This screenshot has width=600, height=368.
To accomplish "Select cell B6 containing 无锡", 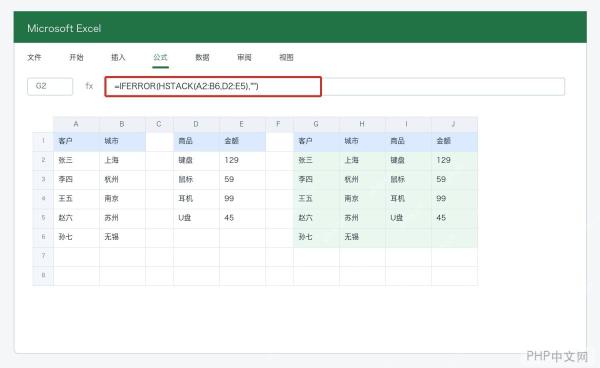I will point(122,237).
